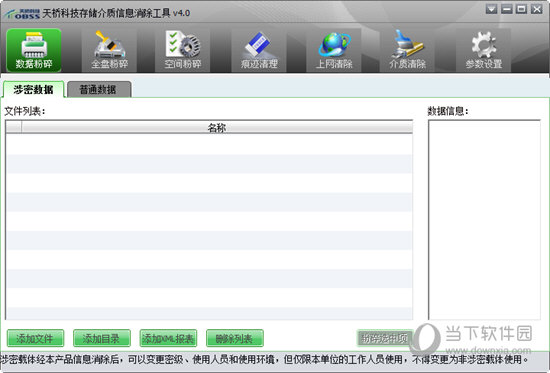The height and width of the screenshot is (373, 550).
Task: Click the 添加目录 button
Action: [x=102, y=338]
